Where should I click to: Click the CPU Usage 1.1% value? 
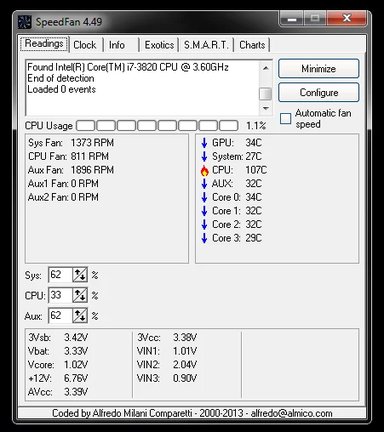coord(256,126)
